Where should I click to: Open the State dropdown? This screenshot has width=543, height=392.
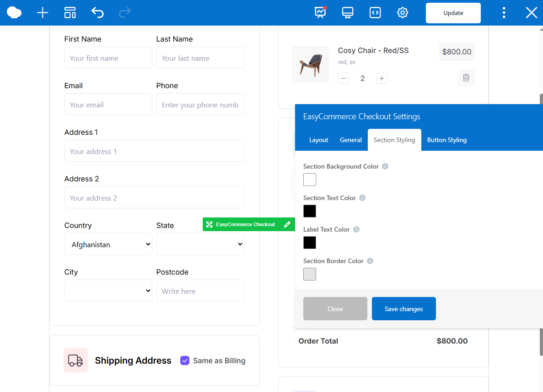click(x=200, y=244)
